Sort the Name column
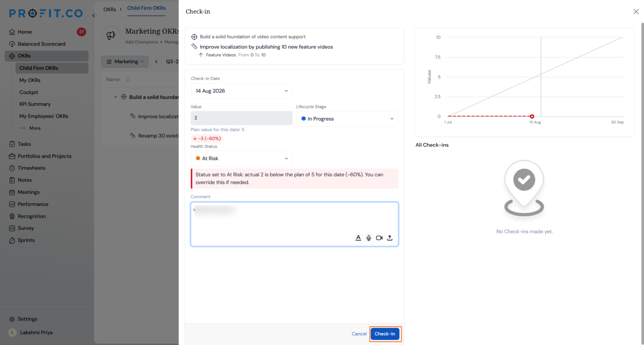Screen dimensions: 644x345 [x=128, y=79]
